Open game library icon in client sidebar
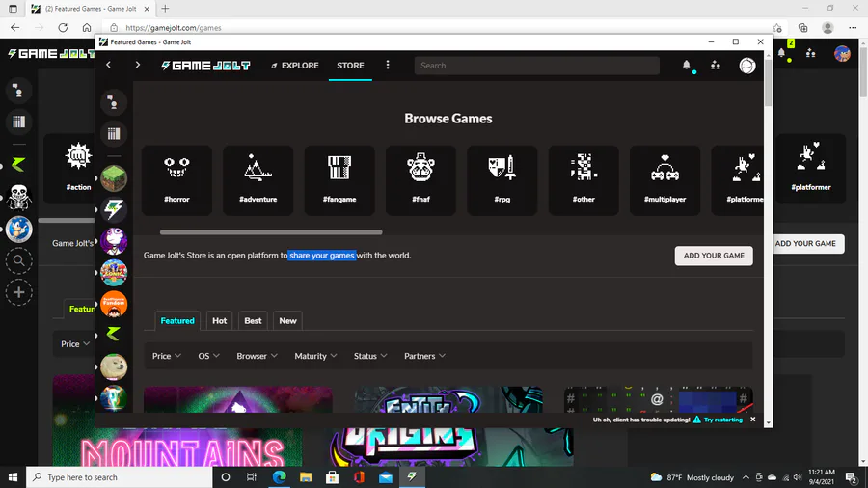The height and width of the screenshot is (488, 868). click(114, 133)
